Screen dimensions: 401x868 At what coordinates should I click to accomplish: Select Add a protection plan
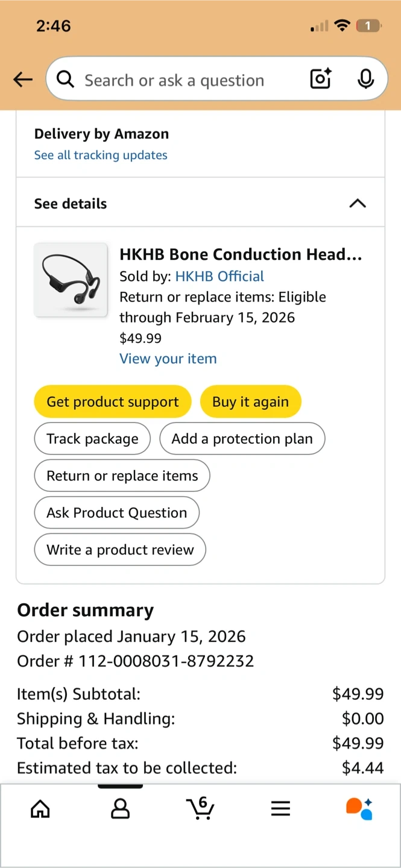click(242, 439)
